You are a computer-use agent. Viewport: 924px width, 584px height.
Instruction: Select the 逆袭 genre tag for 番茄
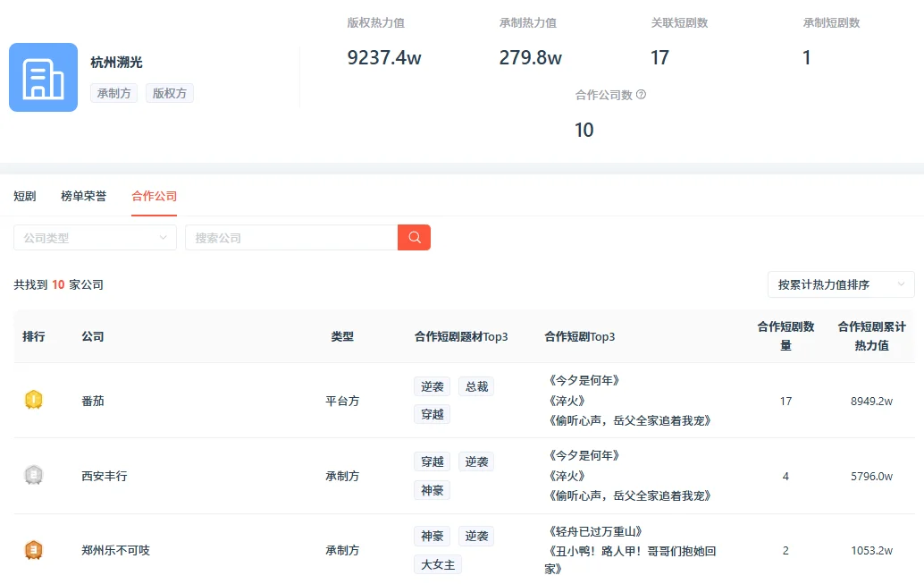(432, 385)
